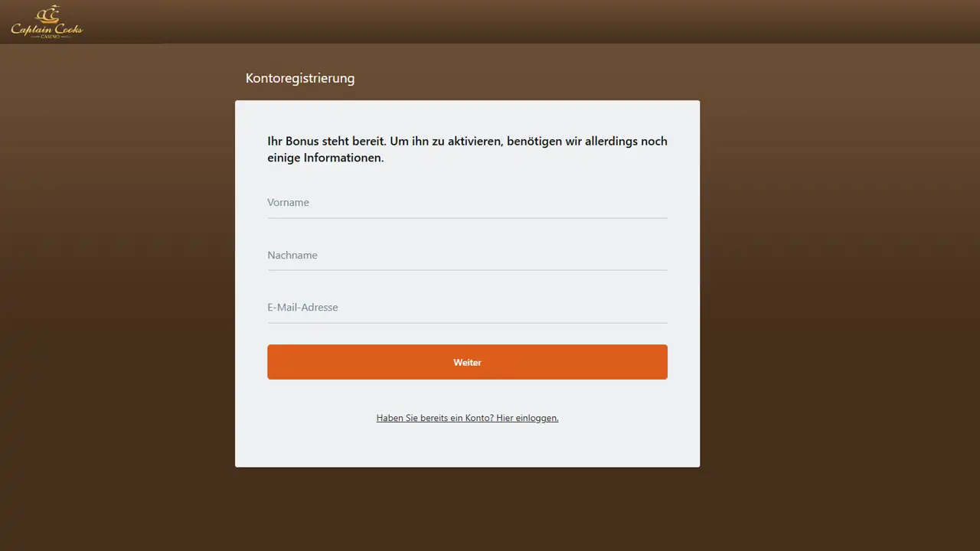Image resolution: width=980 pixels, height=551 pixels.
Task: Select the Nachname text field
Action: 467,256
